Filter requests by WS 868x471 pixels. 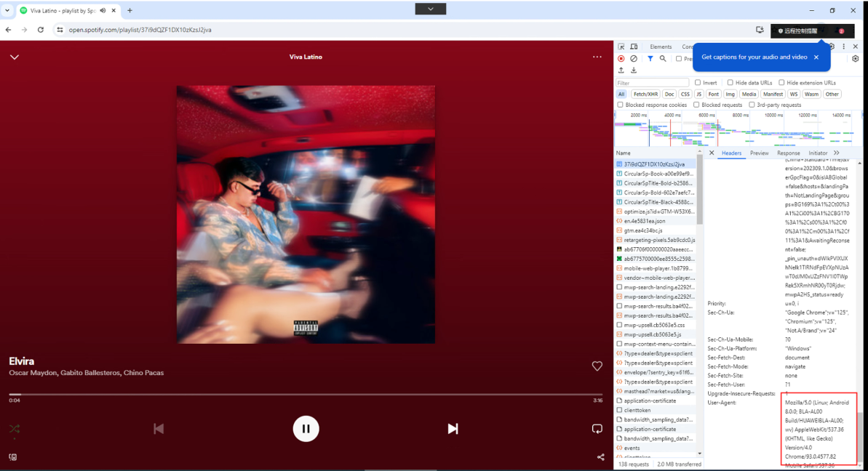click(794, 94)
